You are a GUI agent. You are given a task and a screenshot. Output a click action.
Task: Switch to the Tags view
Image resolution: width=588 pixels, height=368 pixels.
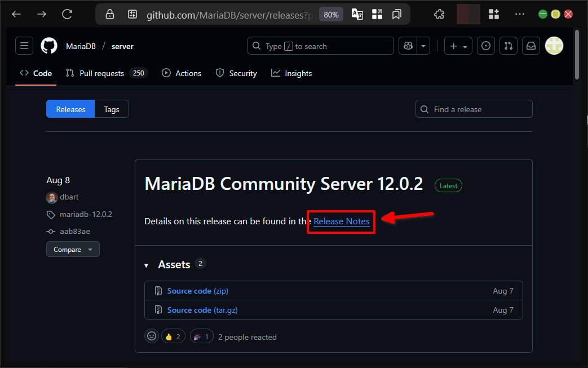coord(112,109)
